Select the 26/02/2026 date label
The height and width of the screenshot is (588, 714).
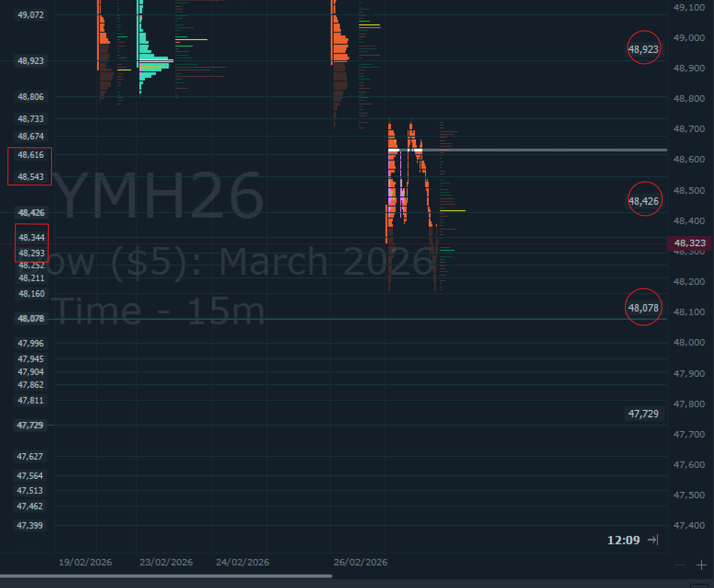360,562
